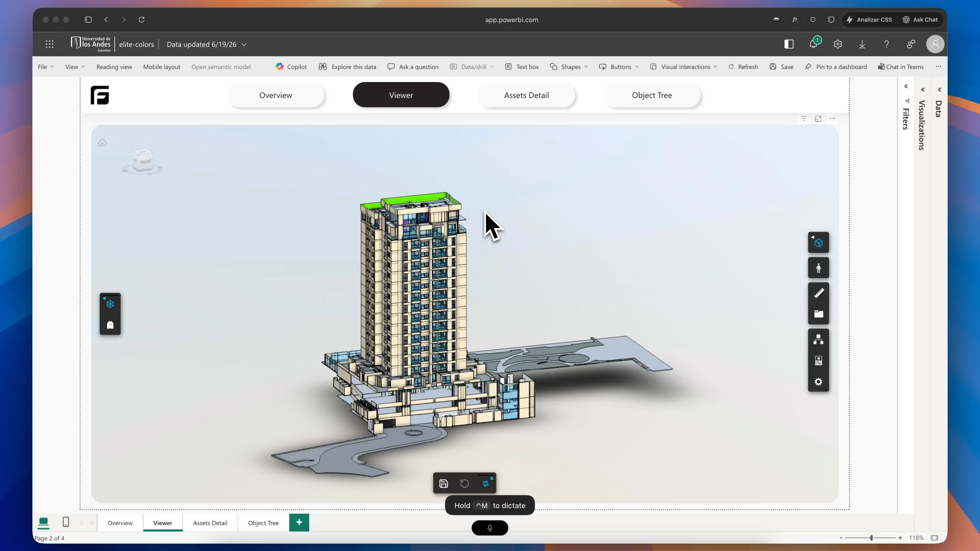Click focus mode icon on visual header
Image resolution: width=980 pixels, height=551 pixels.
(x=818, y=119)
